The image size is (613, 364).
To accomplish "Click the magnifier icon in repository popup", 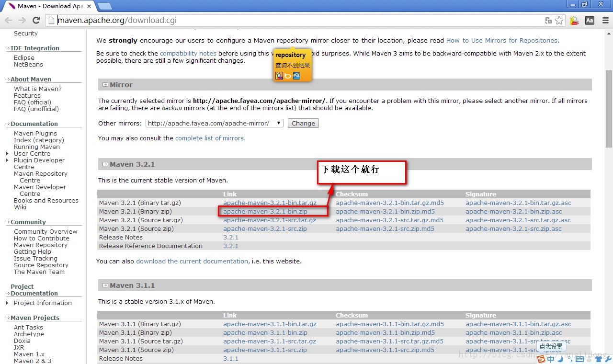I will pos(279,76).
